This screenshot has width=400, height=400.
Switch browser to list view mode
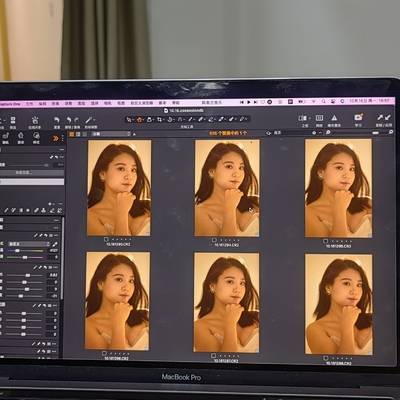click(85, 134)
